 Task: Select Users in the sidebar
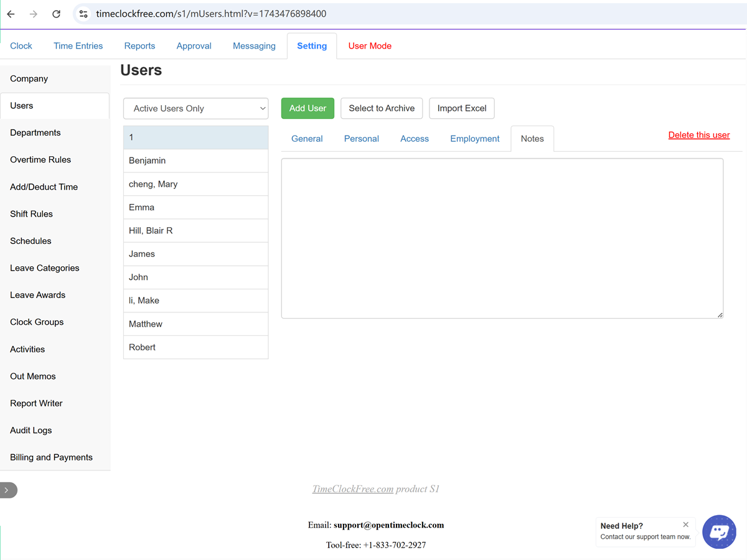(x=55, y=106)
